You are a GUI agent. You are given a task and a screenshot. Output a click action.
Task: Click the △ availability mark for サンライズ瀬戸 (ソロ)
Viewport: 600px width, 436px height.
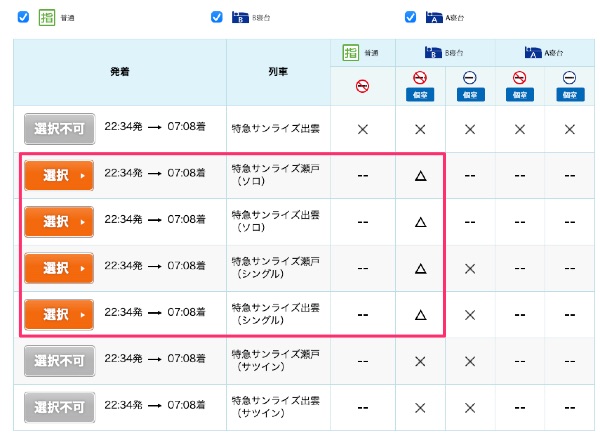[420, 175]
